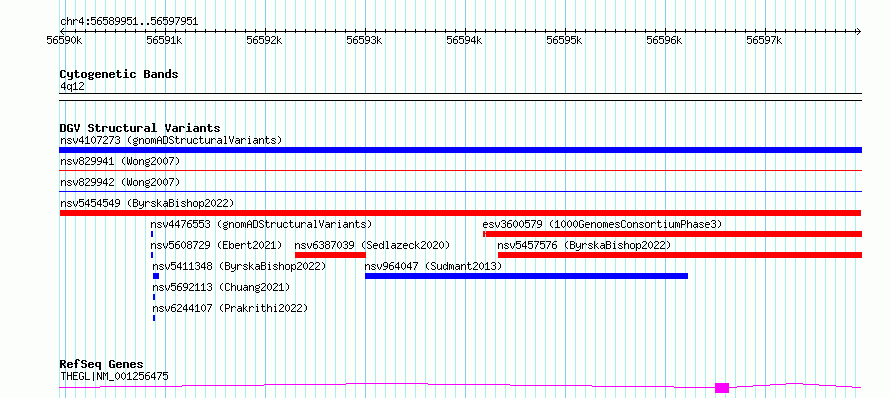Click the small blue nsv5411348 variant marker
Screen dimensions: 890x398
tap(156, 276)
